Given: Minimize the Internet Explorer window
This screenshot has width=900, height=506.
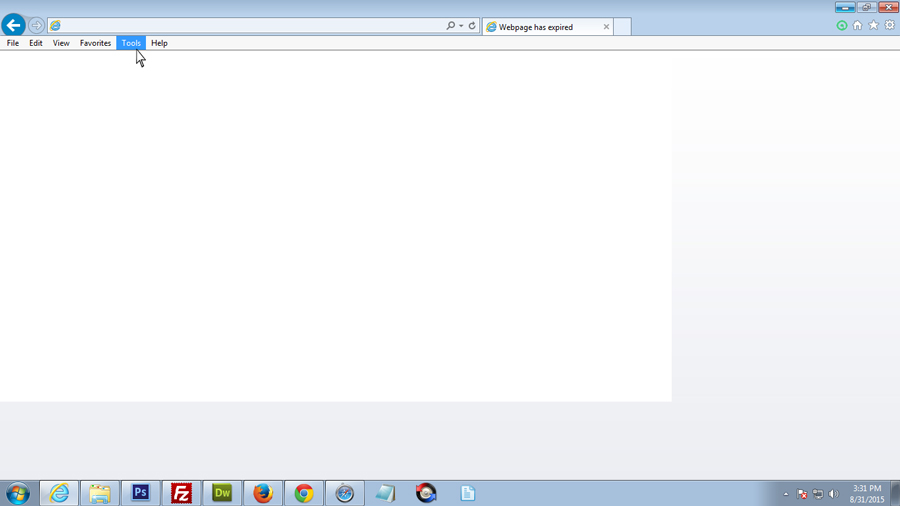Looking at the screenshot, I should click(x=845, y=7).
